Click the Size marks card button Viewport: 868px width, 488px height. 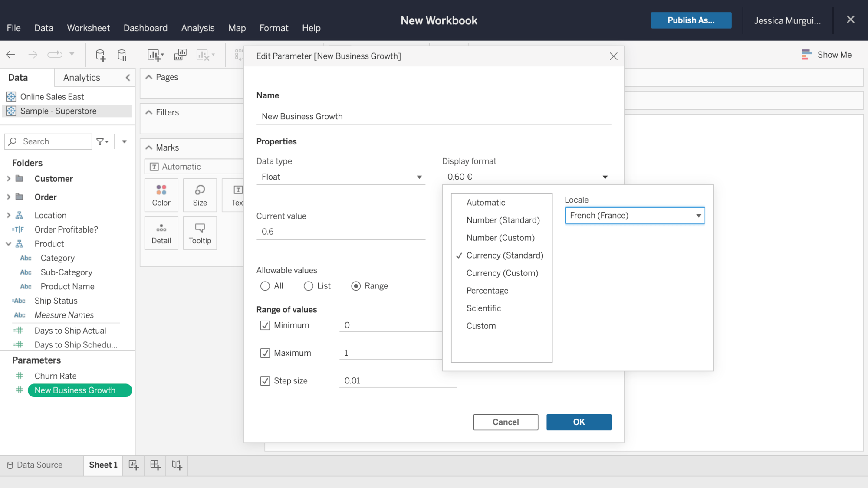pyautogui.click(x=200, y=195)
